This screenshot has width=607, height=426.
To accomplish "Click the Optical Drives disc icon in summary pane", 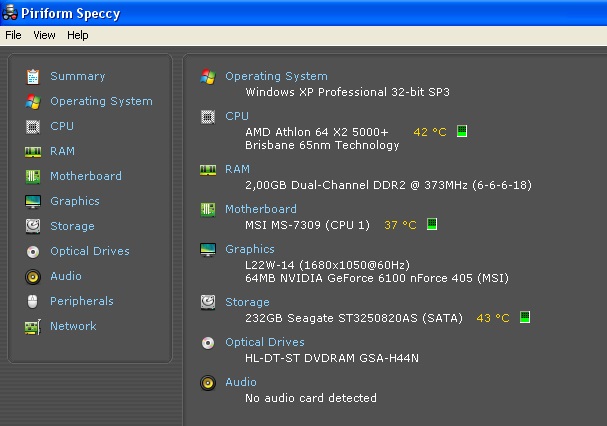I will tap(208, 343).
